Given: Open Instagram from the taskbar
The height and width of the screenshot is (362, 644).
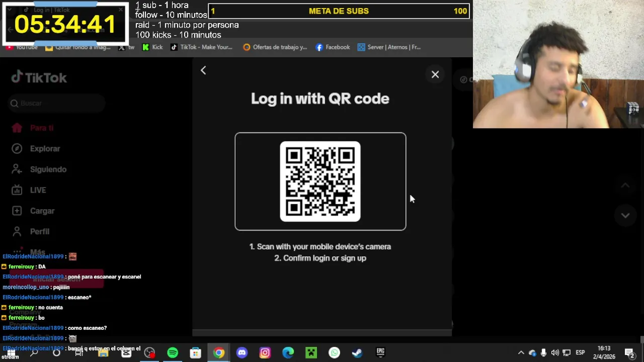Looking at the screenshot, I should (265, 353).
